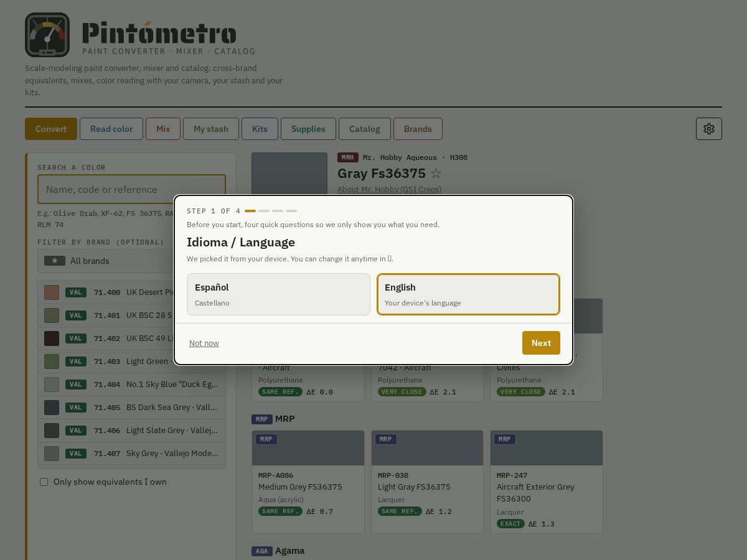Open the Brands tab

point(418,129)
